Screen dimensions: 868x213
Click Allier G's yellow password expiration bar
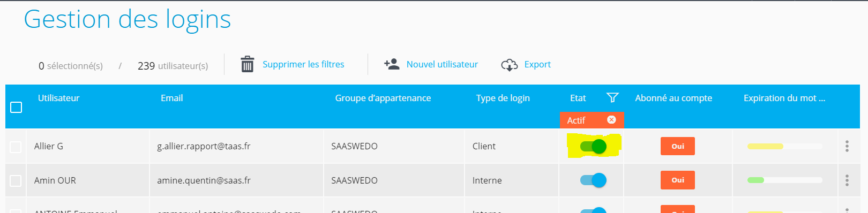[784, 146]
